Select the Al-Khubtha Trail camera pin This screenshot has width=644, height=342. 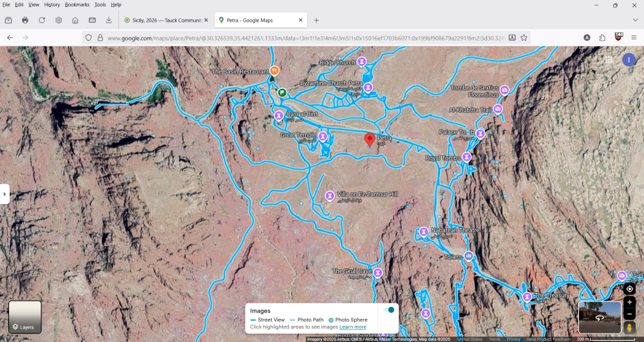coord(498,109)
